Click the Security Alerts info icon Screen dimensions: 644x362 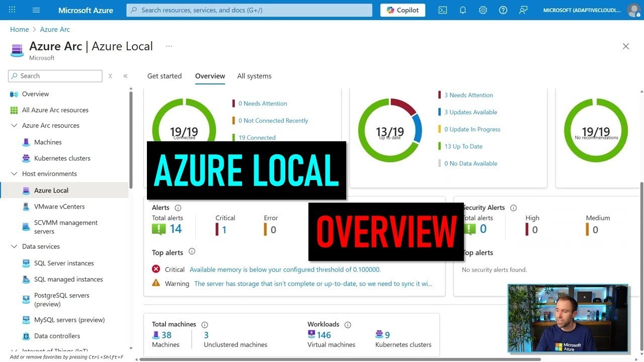(513, 208)
